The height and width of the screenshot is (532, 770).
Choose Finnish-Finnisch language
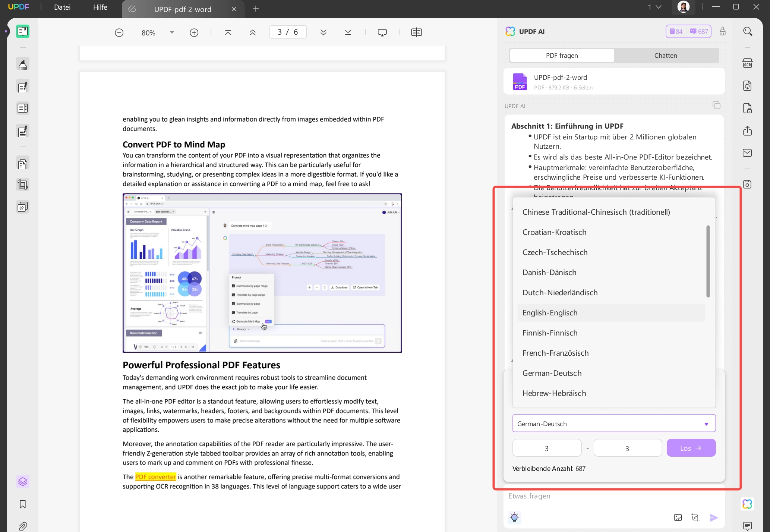pos(611,333)
